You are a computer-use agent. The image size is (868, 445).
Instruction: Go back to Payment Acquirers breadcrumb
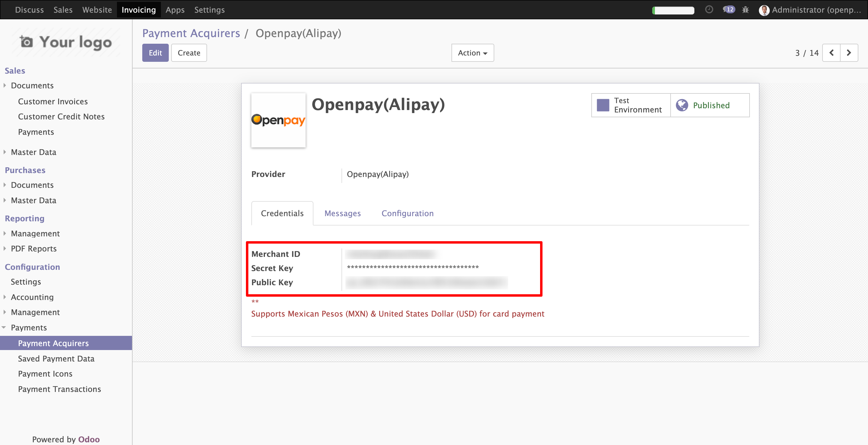(x=191, y=33)
